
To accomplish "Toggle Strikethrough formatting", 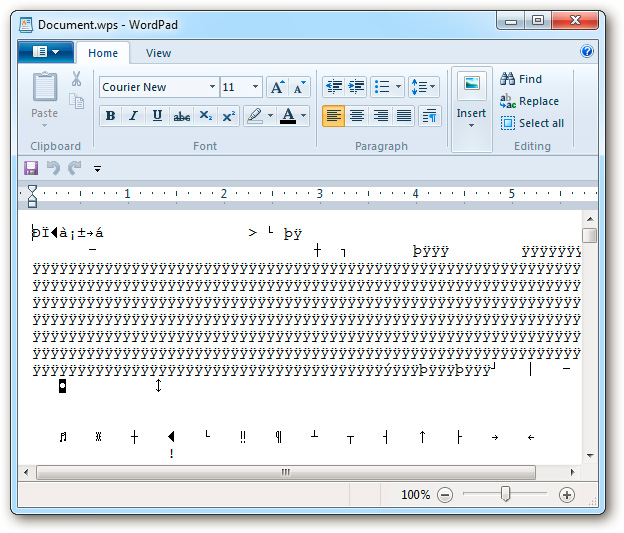I will (181, 116).
